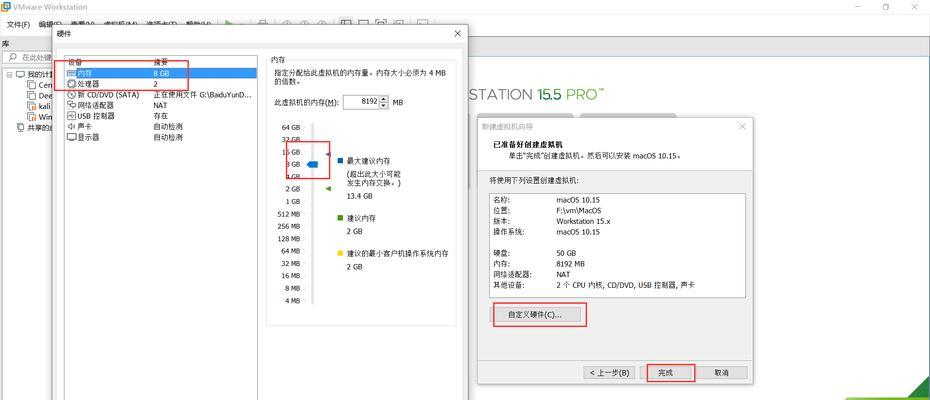Click the 50 GB hard disk value
This screenshot has height=400, width=930.
[x=566, y=253]
